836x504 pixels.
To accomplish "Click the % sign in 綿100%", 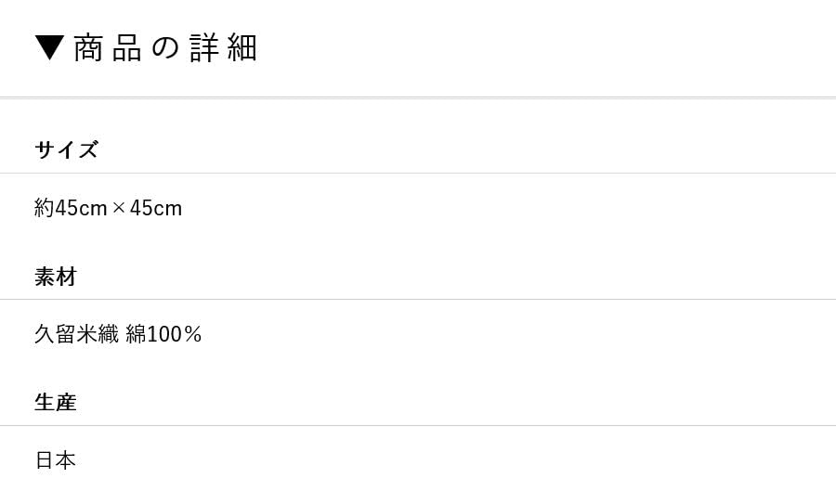I will coord(193,334).
